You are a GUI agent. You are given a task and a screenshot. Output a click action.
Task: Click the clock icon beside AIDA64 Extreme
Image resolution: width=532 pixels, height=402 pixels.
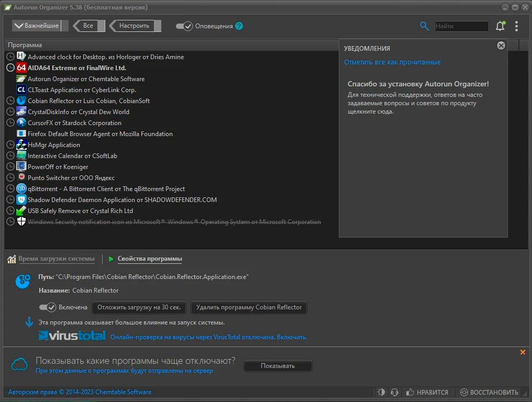10,68
